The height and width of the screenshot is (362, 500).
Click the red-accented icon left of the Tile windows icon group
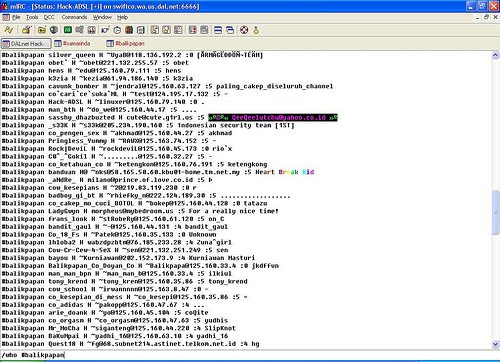pos(192,30)
